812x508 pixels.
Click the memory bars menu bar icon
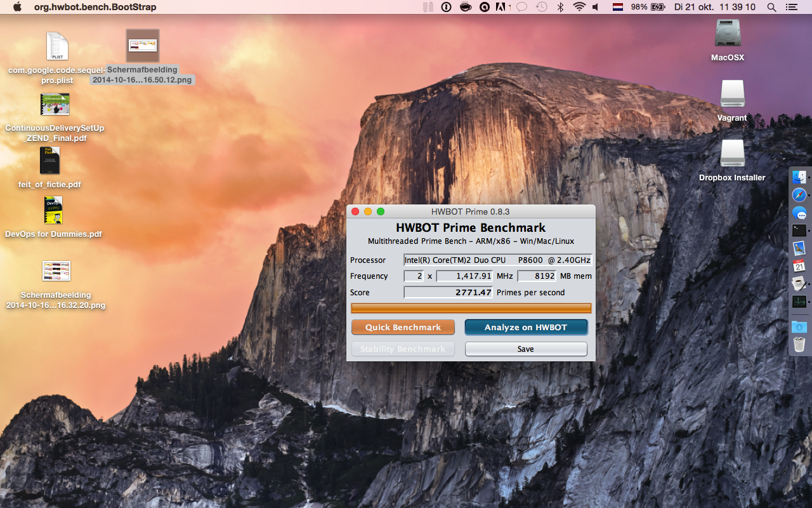tap(428, 7)
